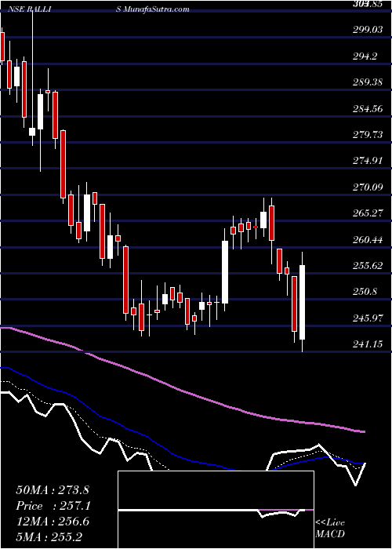The image size is (392, 549).
Task: Click the last white candlestick body
Action: click(x=302, y=302)
